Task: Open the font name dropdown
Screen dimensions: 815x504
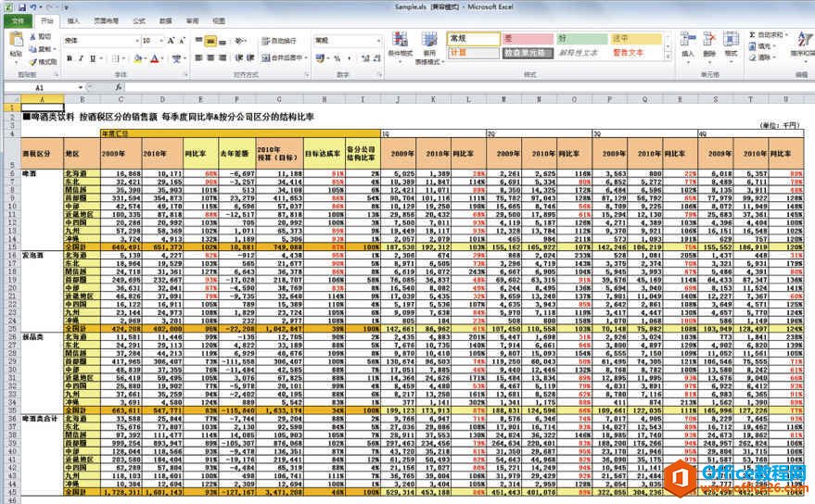Action: (137, 41)
